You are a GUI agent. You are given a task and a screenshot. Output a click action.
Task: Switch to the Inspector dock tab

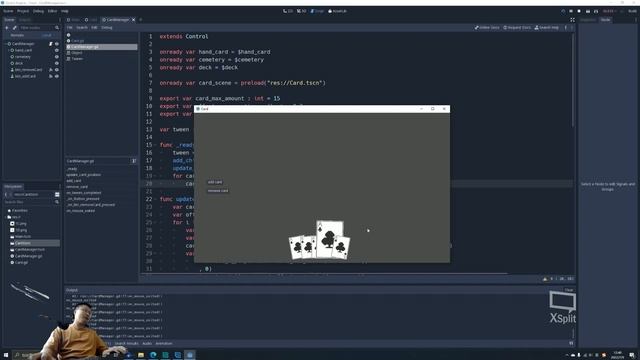click(588, 20)
